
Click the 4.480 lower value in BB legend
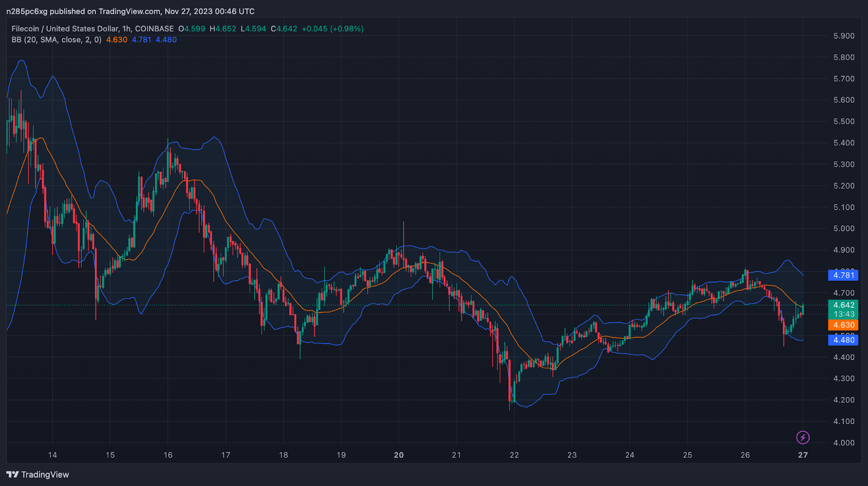click(166, 40)
